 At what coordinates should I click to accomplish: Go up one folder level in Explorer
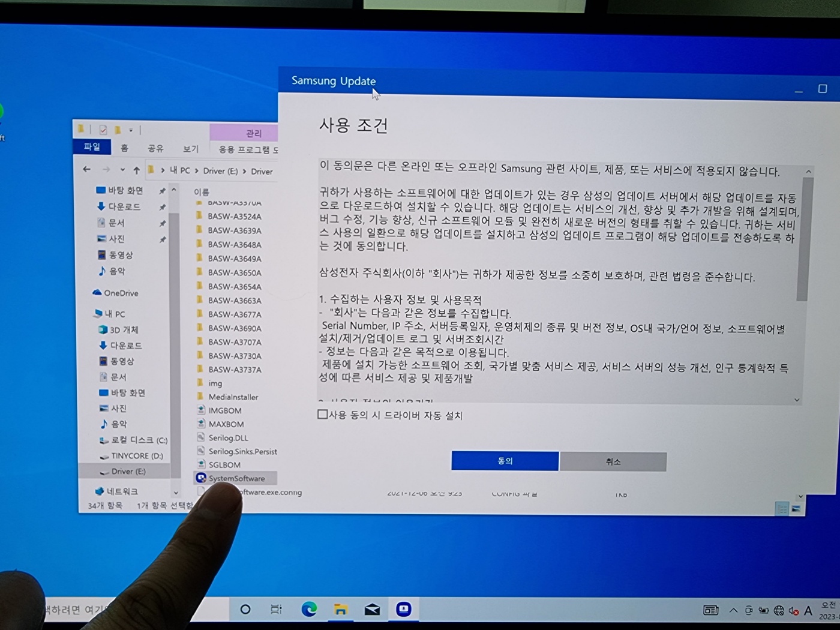pyautogui.click(x=137, y=170)
